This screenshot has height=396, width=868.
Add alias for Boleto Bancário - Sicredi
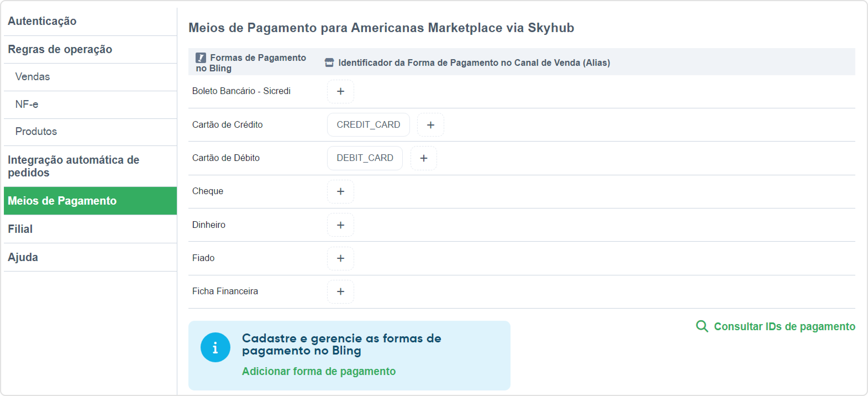[340, 92]
